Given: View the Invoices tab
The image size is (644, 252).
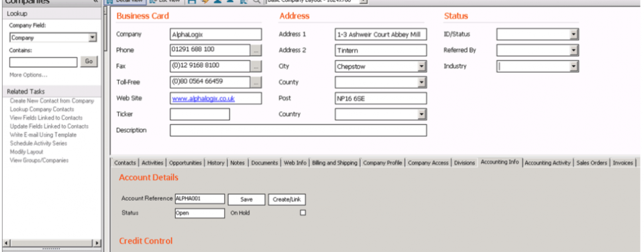Looking at the screenshot, I should (x=623, y=163).
